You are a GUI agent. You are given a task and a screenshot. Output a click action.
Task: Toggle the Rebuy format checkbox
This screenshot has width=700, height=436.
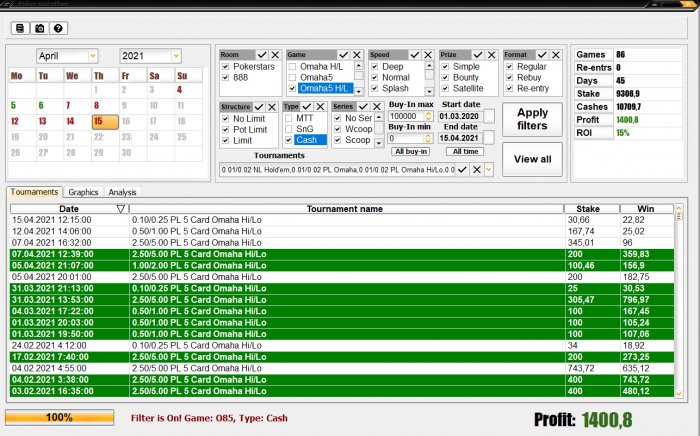509,78
